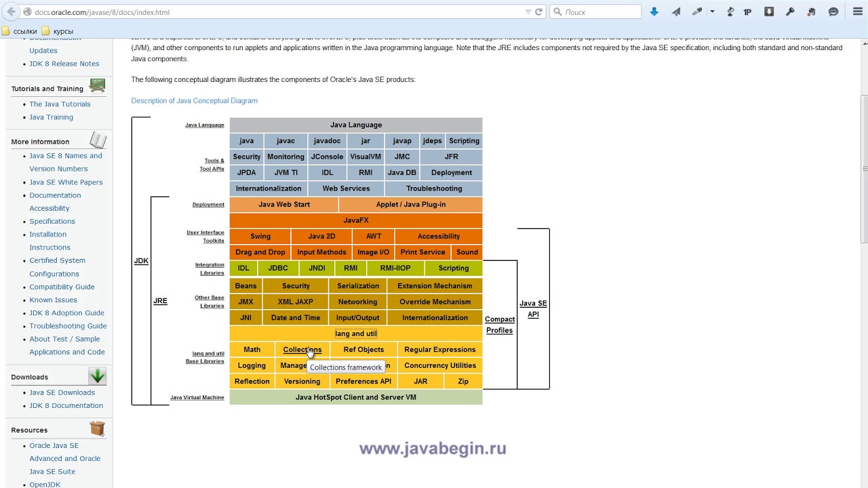Click the Serialization diagram cell
The image size is (868, 488).
[358, 286]
